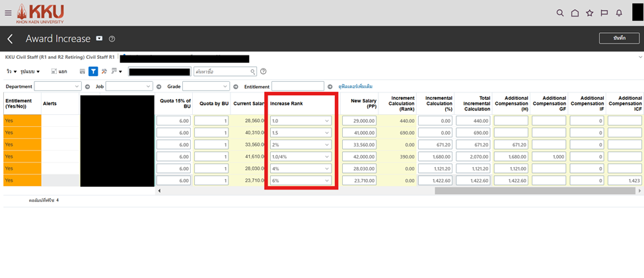Image resolution: width=644 pixels, height=278 pixels.
Task: Open the Department filter dropdown
Action: tap(57, 87)
